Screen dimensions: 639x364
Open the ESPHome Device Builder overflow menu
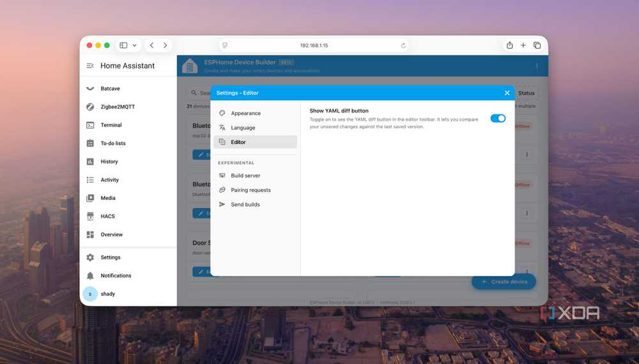pos(537,66)
